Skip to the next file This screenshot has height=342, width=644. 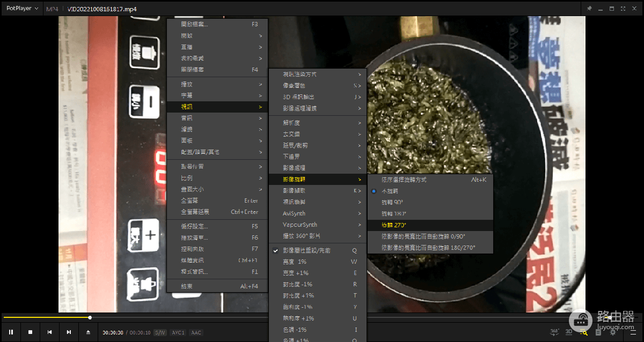[x=69, y=332]
